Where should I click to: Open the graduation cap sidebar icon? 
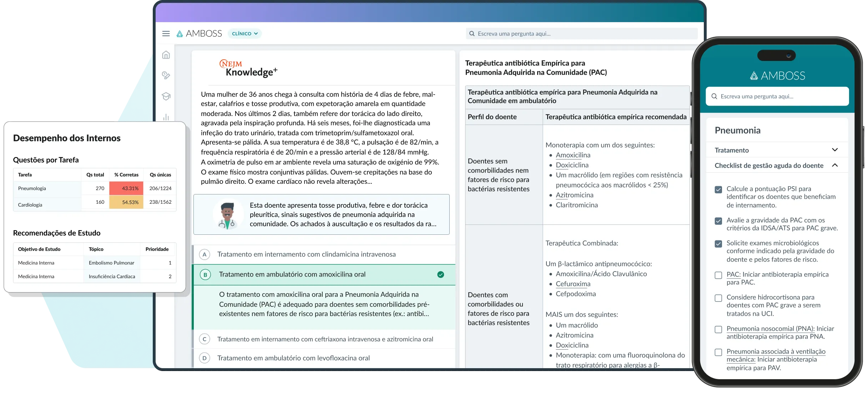[166, 96]
